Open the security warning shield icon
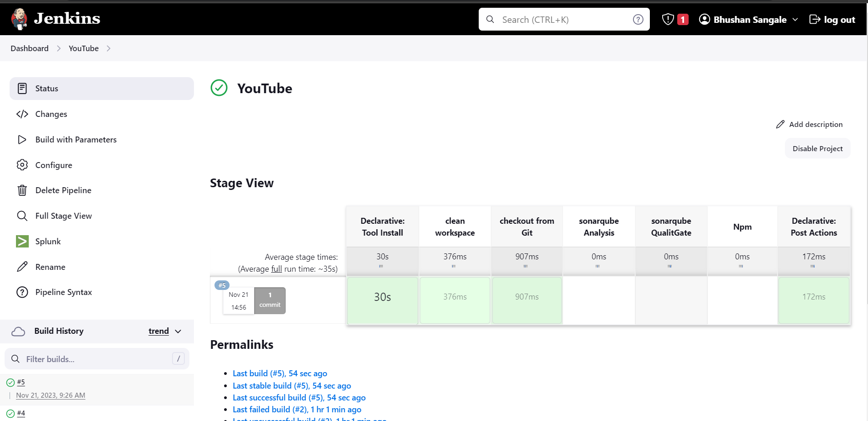868x421 pixels. 668,19
